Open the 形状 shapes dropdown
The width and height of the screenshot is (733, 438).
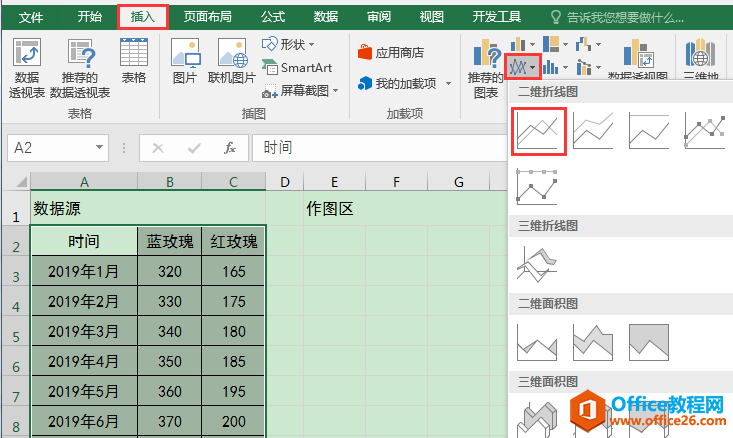point(289,44)
